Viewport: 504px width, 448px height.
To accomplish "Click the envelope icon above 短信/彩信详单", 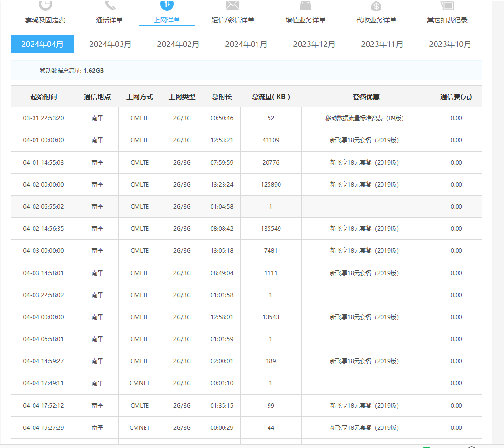I will (x=233, y=5).
